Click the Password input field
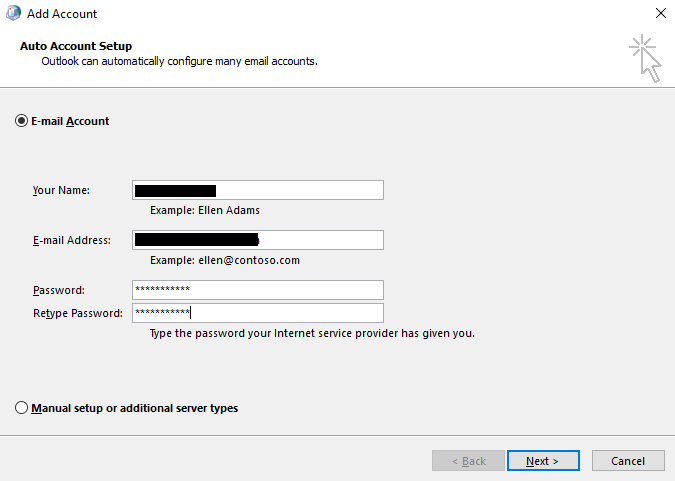The height and width of the screenshot is (481, 675). pos(258,290)
